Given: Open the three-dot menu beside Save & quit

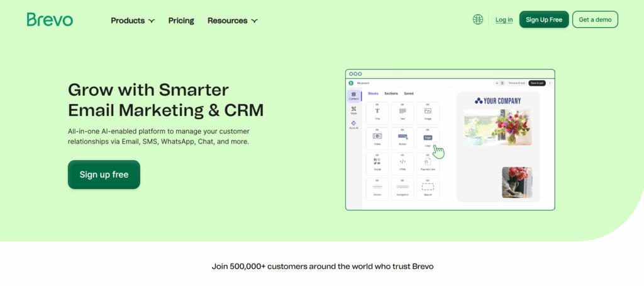Looking at the screenshot, I should 550,83.
